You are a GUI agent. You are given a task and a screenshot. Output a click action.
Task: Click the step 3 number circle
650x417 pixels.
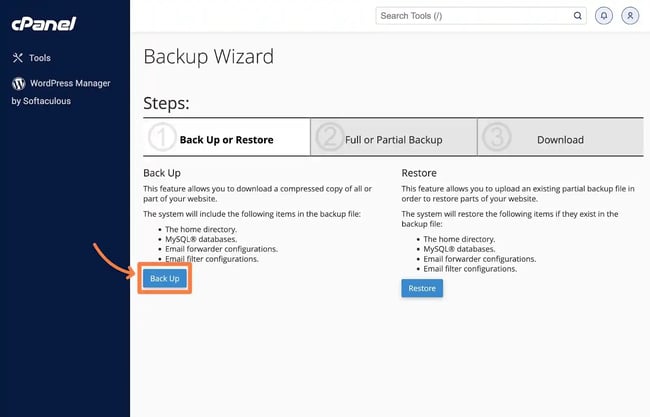(x=493, y=139)
